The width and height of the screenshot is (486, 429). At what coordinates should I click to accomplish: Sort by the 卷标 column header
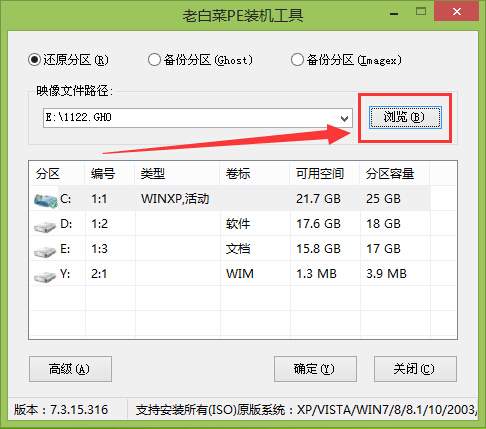tap(255, 174)
